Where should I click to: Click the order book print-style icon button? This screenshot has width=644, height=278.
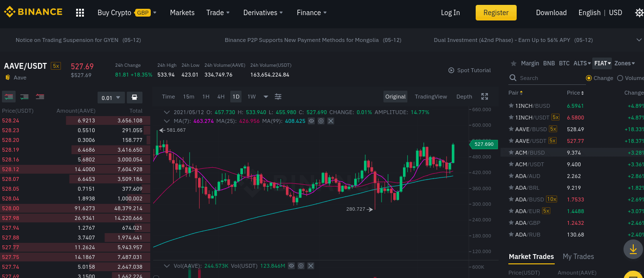tap(135, 98)
